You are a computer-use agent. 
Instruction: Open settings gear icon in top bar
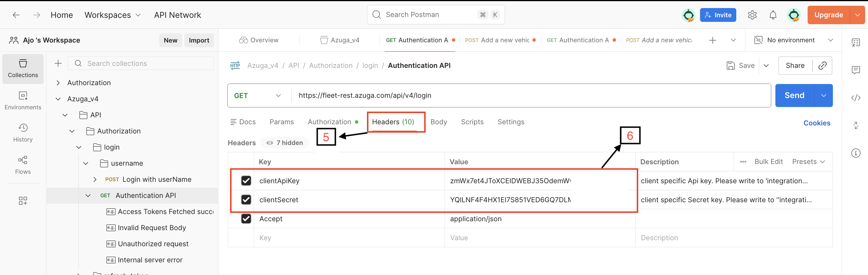[752, 15]
